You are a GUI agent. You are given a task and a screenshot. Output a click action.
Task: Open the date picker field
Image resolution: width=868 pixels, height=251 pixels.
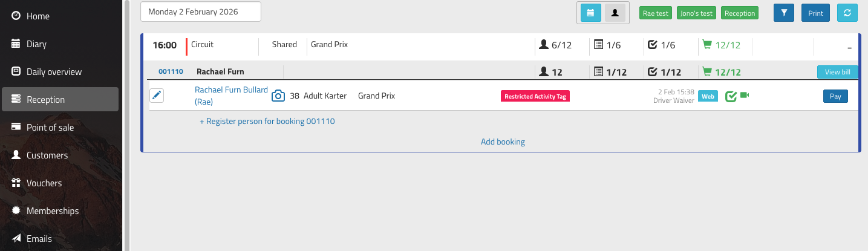click(200, 11)
